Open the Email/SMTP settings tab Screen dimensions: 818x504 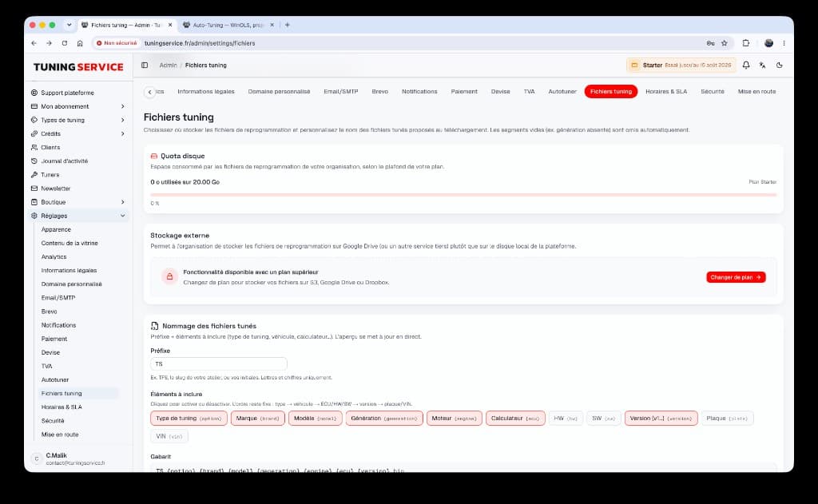[x=340, y=92]
